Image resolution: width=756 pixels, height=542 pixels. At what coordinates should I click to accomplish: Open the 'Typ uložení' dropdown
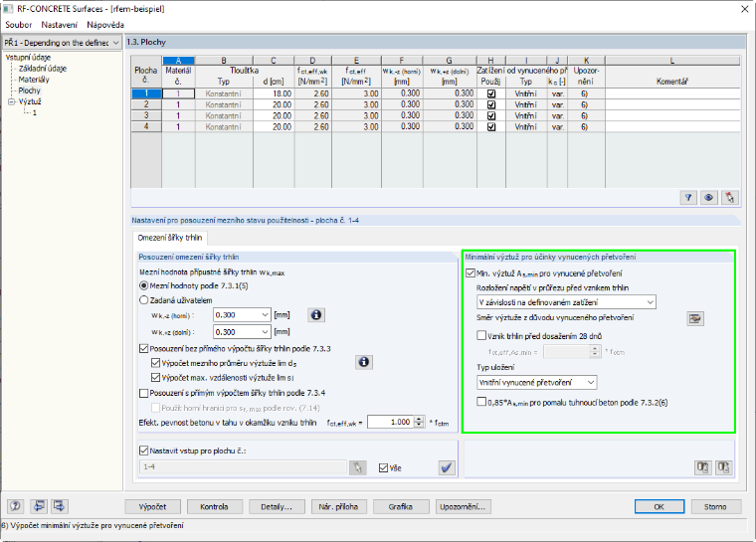click(x=536, y=383)
